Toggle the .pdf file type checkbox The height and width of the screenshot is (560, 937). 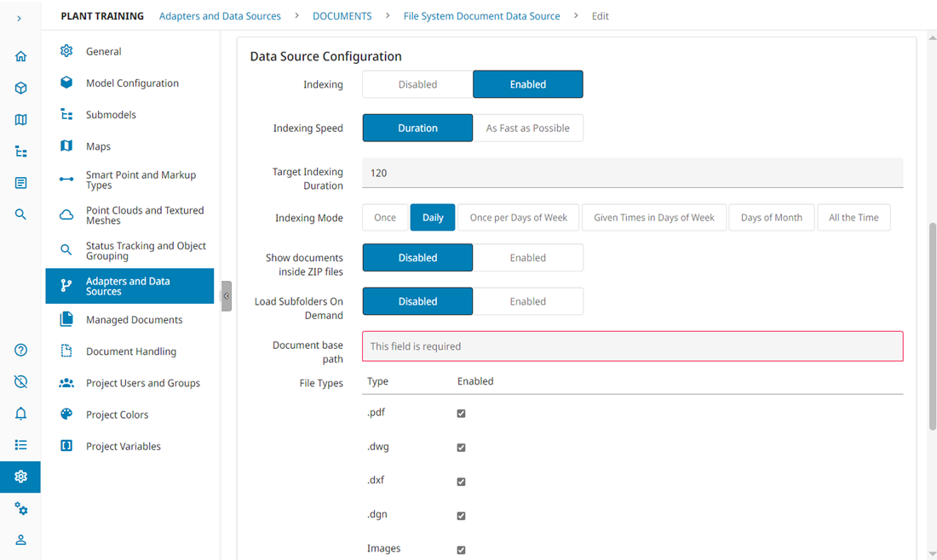click(461, 413)
